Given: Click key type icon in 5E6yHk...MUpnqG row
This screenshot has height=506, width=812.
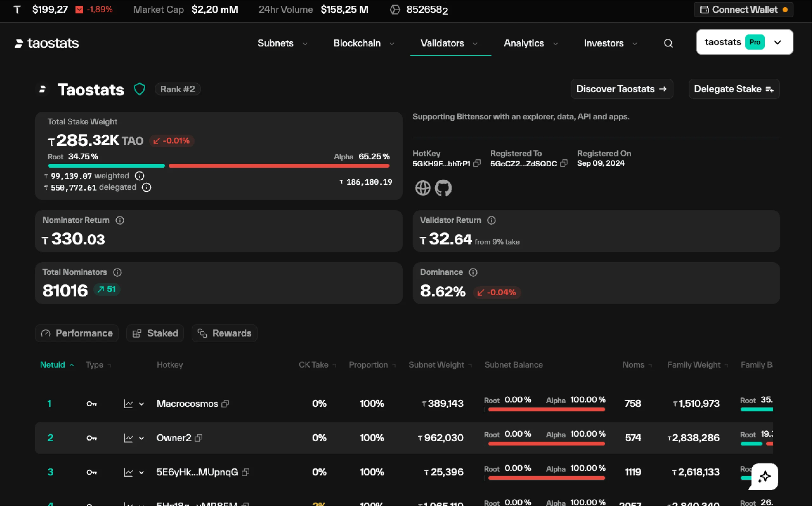Looking at the screenshot, I should click(92, 472).
